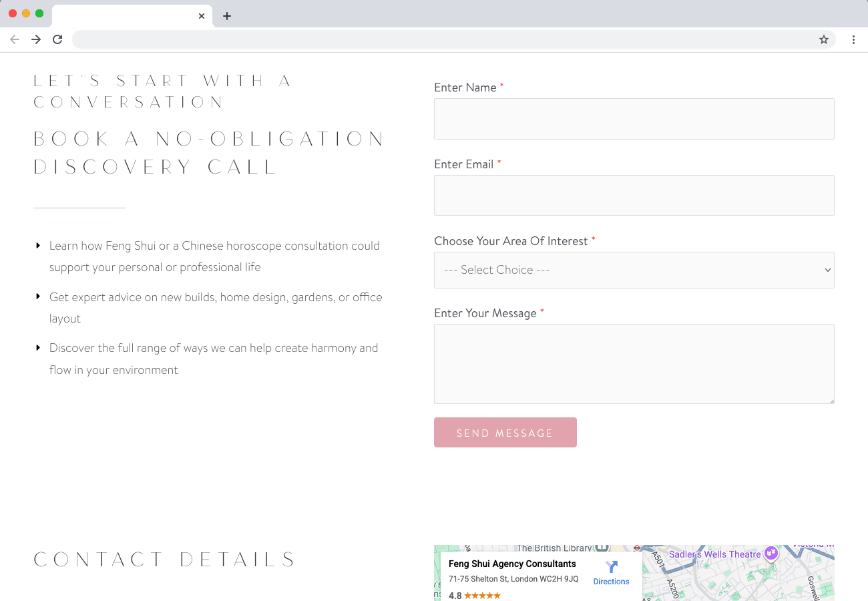Viewport: 868px width, 601px height.
Task: Open the Directions link for the agency
Action: coord(611,581)
